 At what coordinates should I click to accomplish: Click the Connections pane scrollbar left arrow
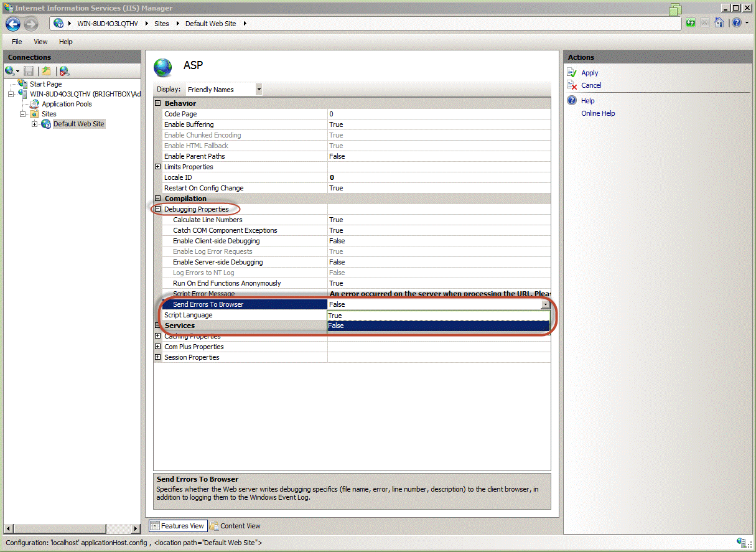[7, 528]
